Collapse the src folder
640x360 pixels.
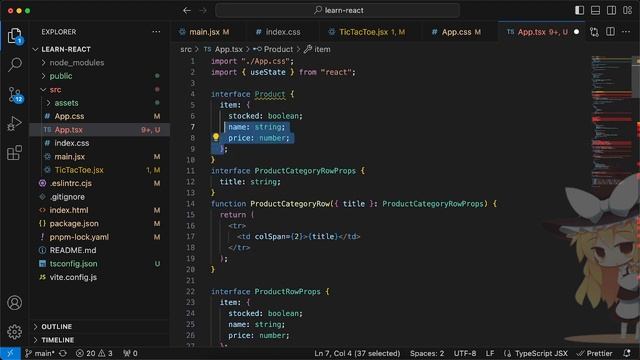point(100,89)
